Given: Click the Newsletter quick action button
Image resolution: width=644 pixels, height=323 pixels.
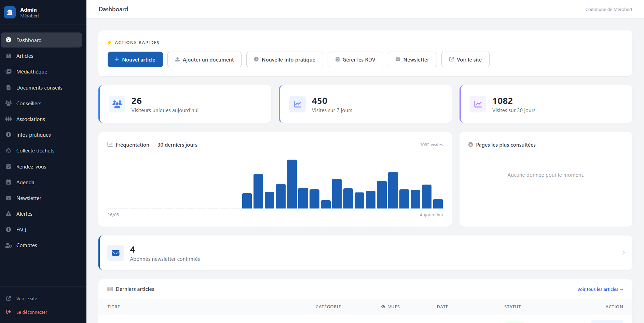Looking at the screenshot, I should pyautogui.click(x=412, y=59).
